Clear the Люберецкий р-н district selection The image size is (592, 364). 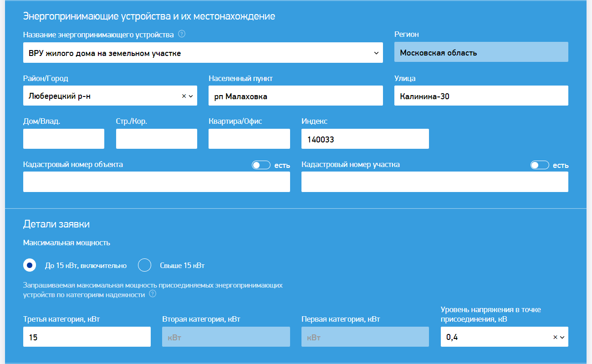tap(184, 96)
